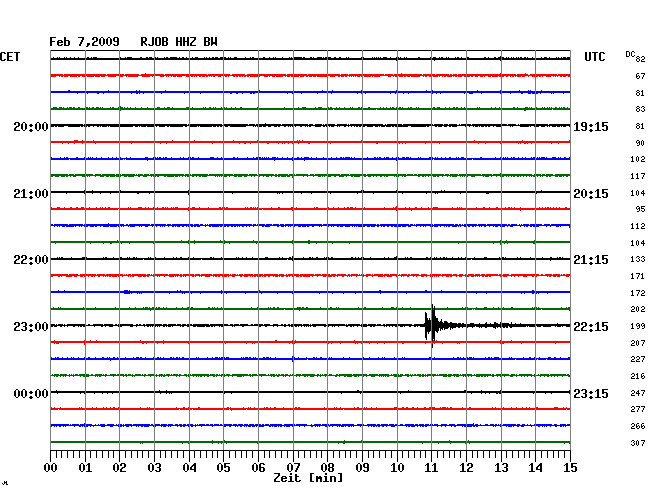Select the minute axis label "11"
This screenshot has height=494, width=650.
[x=432, y=468]
